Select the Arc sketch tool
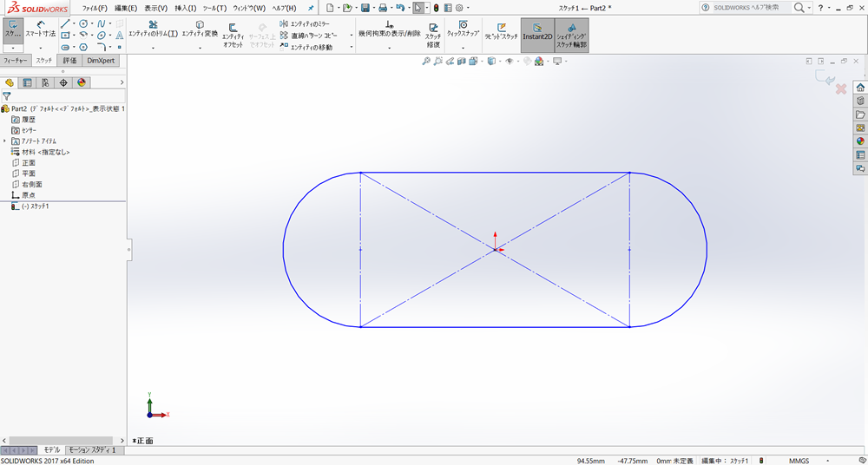 coord(83,36)
